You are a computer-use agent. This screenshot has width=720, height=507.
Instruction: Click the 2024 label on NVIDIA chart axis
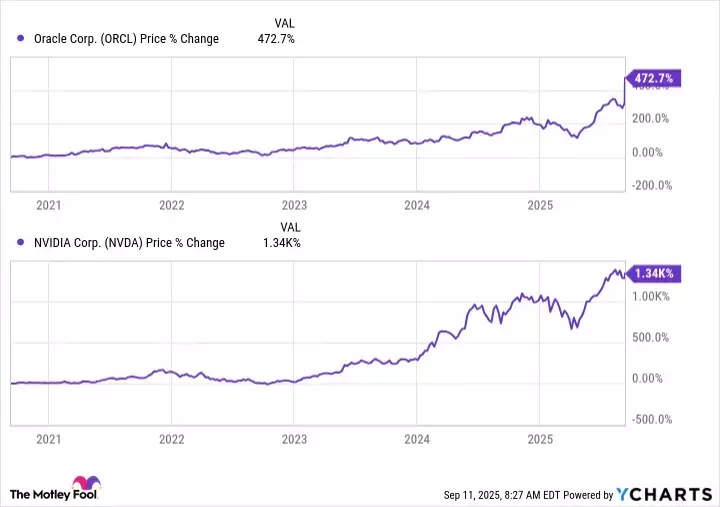pos(417,439)
